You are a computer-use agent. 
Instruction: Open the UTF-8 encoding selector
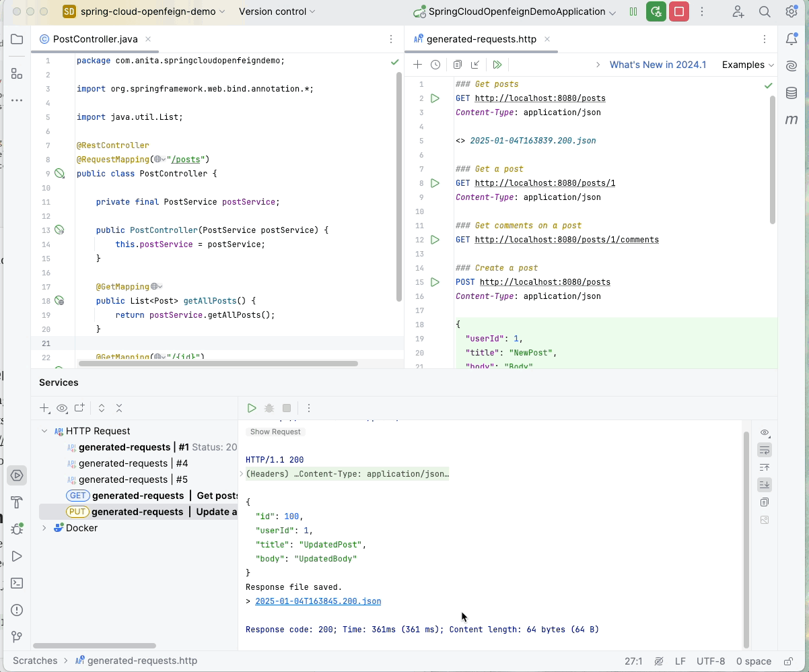(x=711, y=661)
